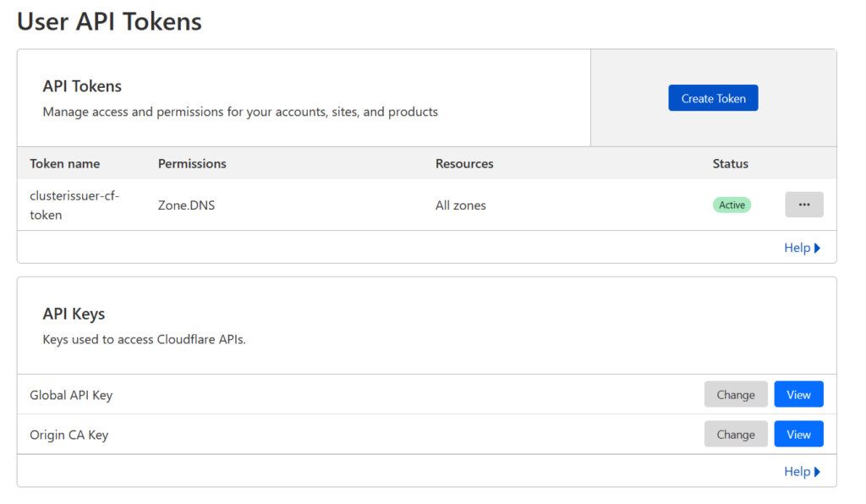Click the Help chevron in the API Keys section
866x504 pixels.
click(x=801, y=471)
